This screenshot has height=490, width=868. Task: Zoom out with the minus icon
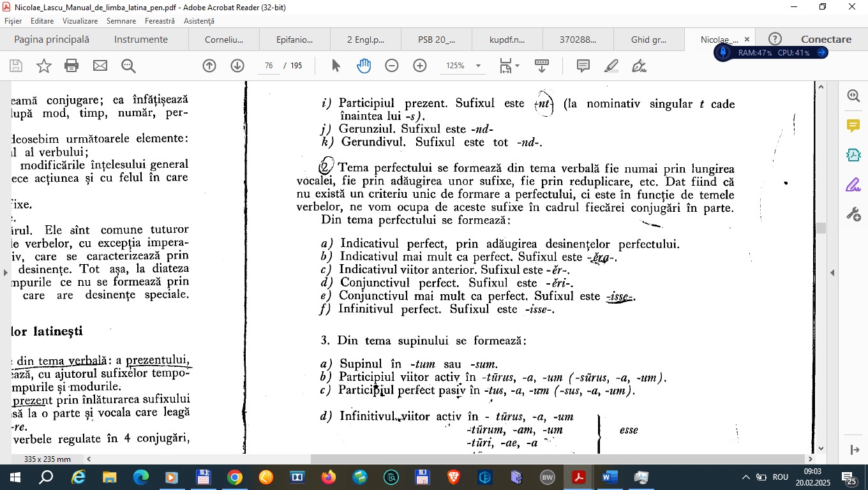click(392, 66)
